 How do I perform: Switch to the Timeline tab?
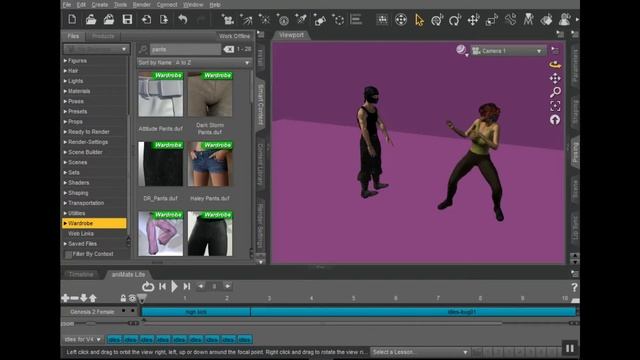click(x=81, y=274)
